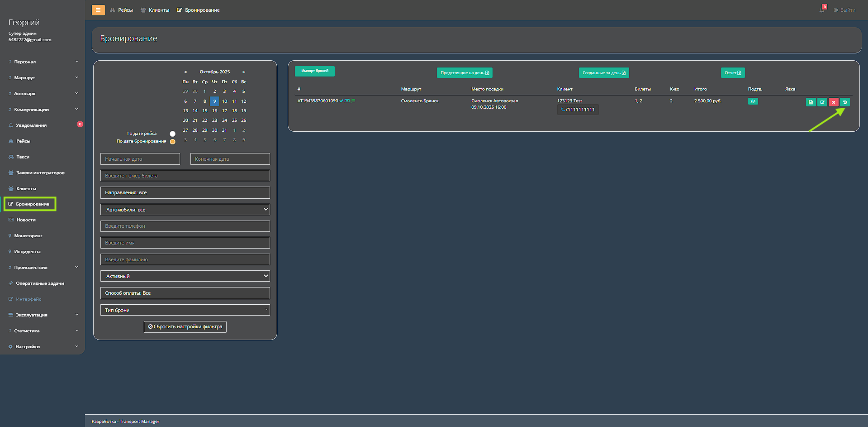Select October 17 in the calendar
The height and width of the screenshot is (427, 868).
pyautogui.click(x=224, y=111)
